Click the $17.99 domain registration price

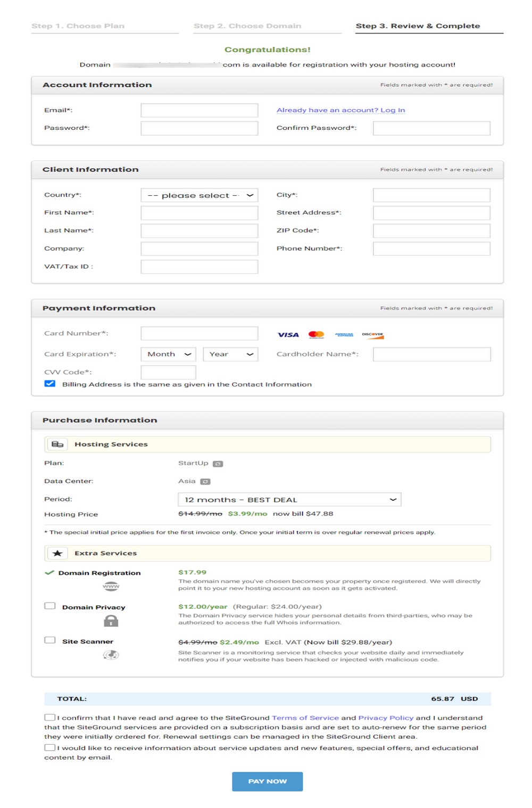192,573
